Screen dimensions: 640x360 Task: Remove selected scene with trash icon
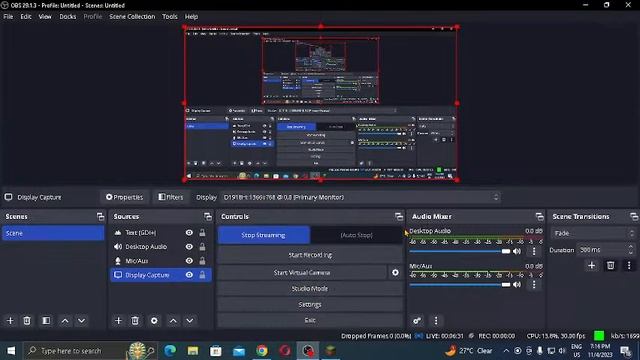pyautogui.click(x=27, y=321)
